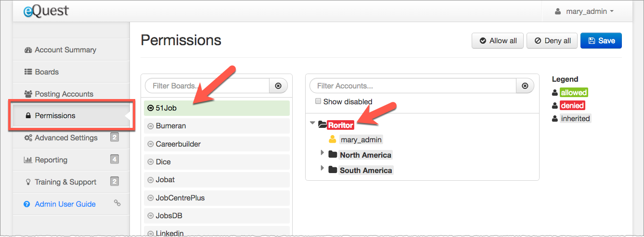Open the Reporting sidebar item
644x237 pixels.
51,160
